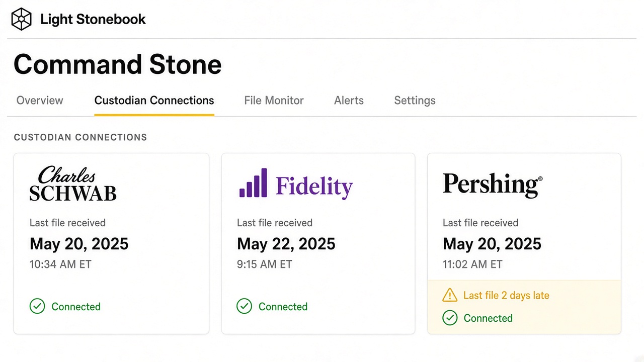Select the Custodian Connections tab
Image resolution: width=644 pixels, height=362 pixels.
point(154,101)
